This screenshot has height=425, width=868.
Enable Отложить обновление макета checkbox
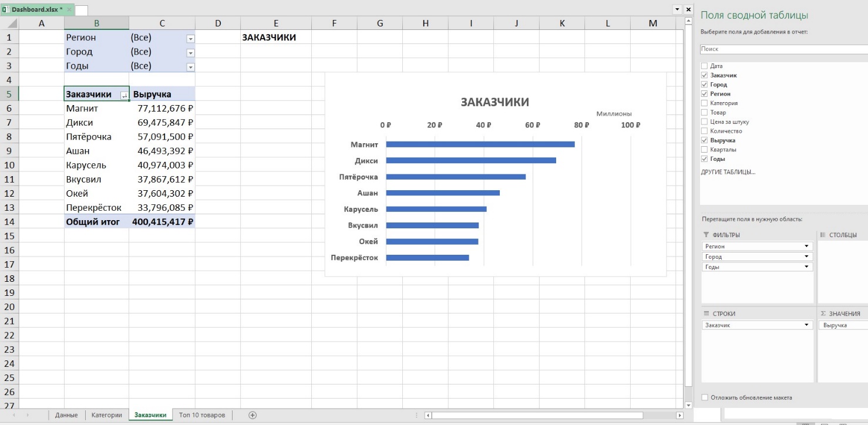pyautogui.click(x=705, y=397)
